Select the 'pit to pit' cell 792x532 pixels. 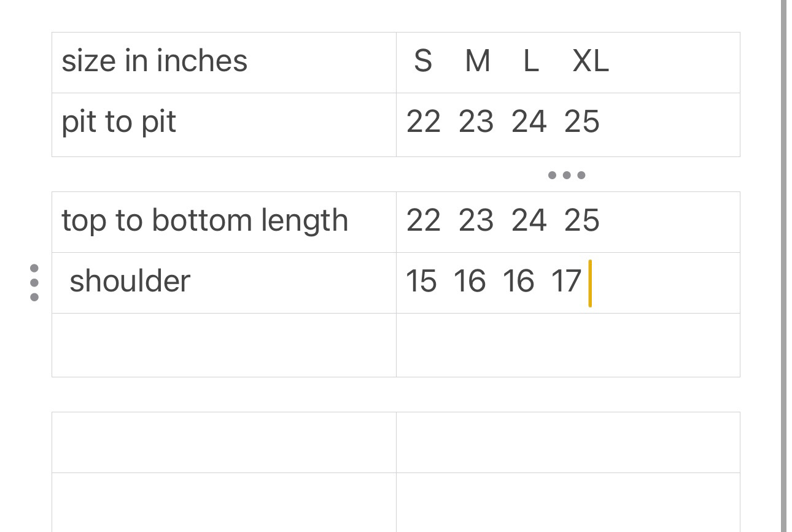[223, 125]
